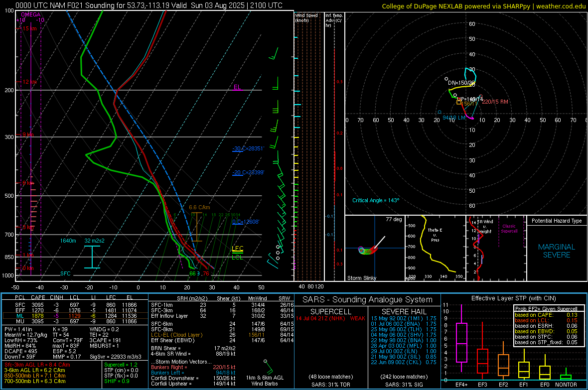The height and width of the screenshot is (390, 588).
Task: Click the 'Eff Shear (EBWD)' row
Action: 222,341
